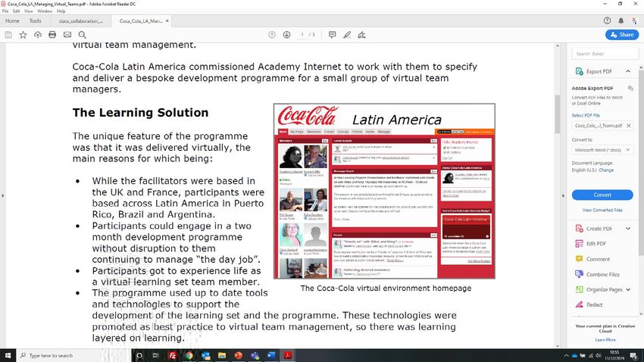Go to next page arrow icon

pyautogui.click(x=286, y=35)
